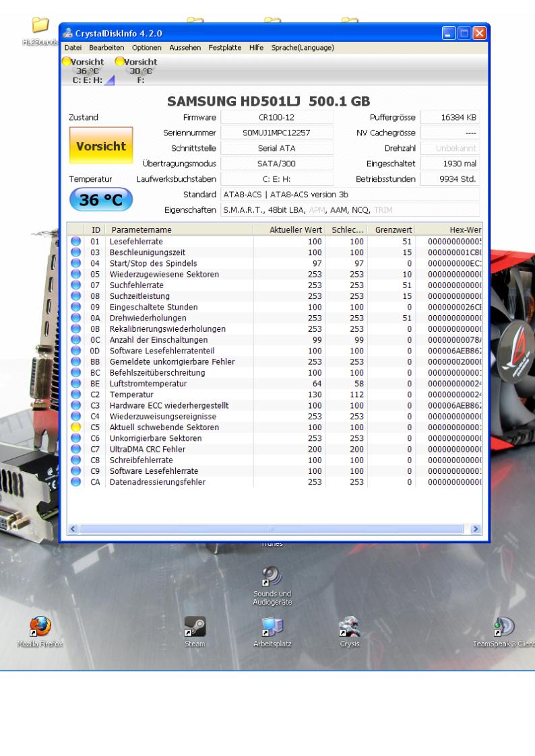Click the blue status icon for Beschleunigungszeit
The image size is (535, 756).
(x=75, y=252)
